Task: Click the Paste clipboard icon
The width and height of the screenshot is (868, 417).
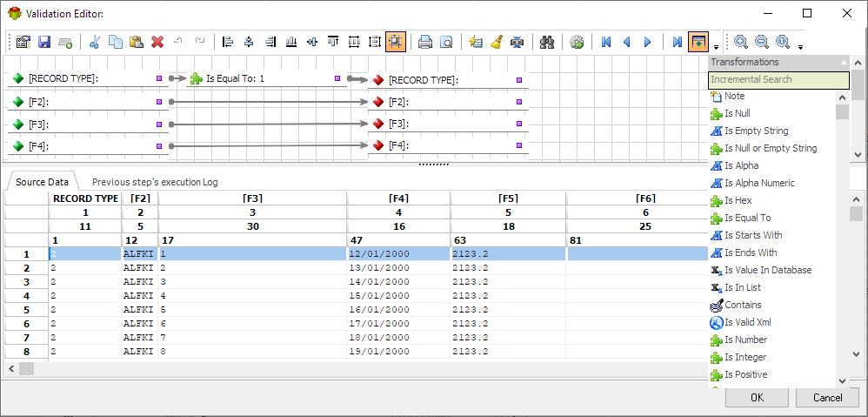Action: [137, 42]
